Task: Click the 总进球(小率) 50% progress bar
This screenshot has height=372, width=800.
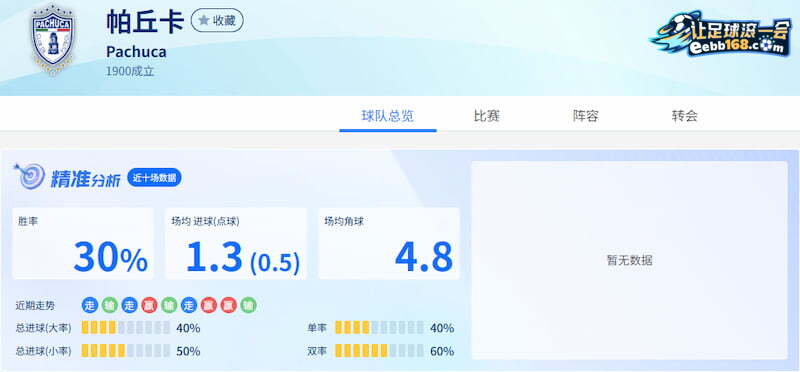Action: (126, 351)
